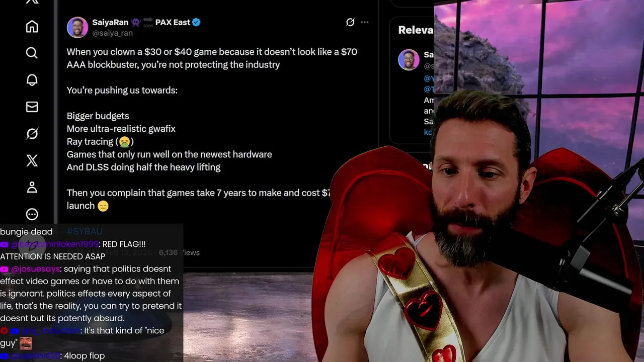This screenshot has height=362, width=644.
Task: Click the Grok icon on the post header
Action: (x=350, y=22)
